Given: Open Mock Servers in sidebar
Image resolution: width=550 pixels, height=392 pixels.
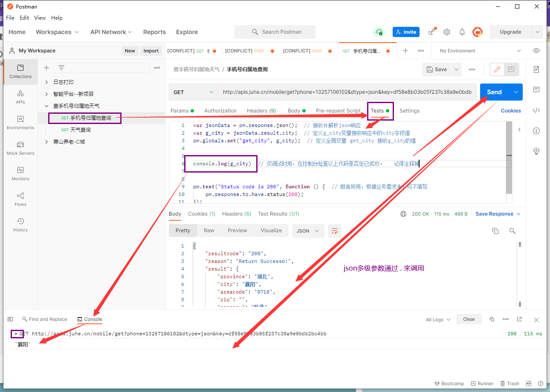Looking at the screenshot, I should 20,148.
